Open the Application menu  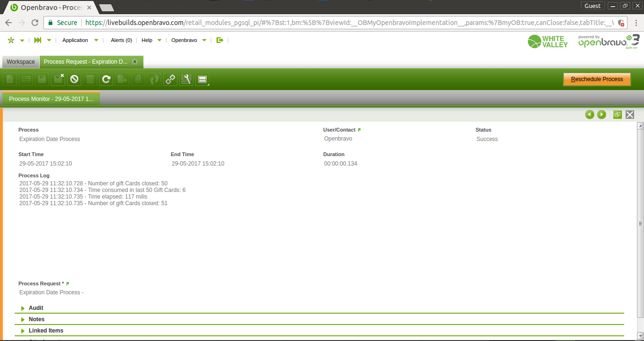(x=75, y=40)
